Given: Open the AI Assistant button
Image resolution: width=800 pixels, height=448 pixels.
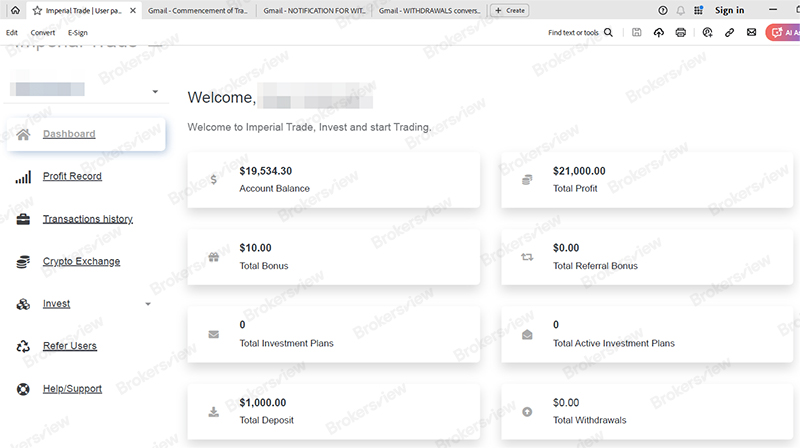Looking at the screenshot, I should pyautogui.click(x=783, y=33).
